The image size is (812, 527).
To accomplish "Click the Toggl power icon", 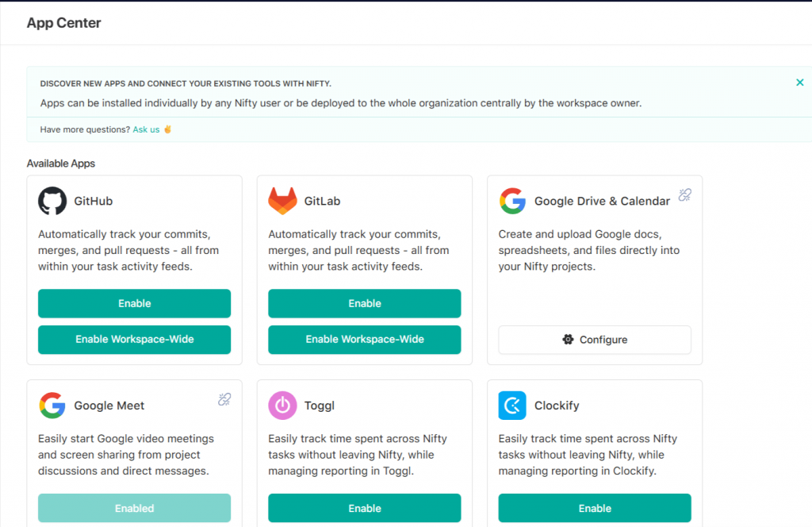I will click(282, 406).
